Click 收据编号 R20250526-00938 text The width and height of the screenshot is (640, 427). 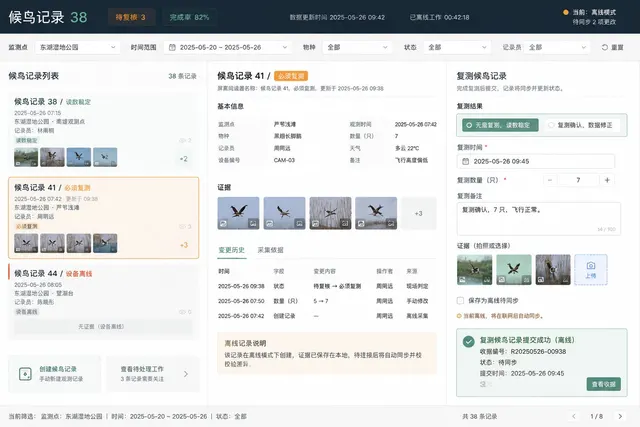click(523, 351)
